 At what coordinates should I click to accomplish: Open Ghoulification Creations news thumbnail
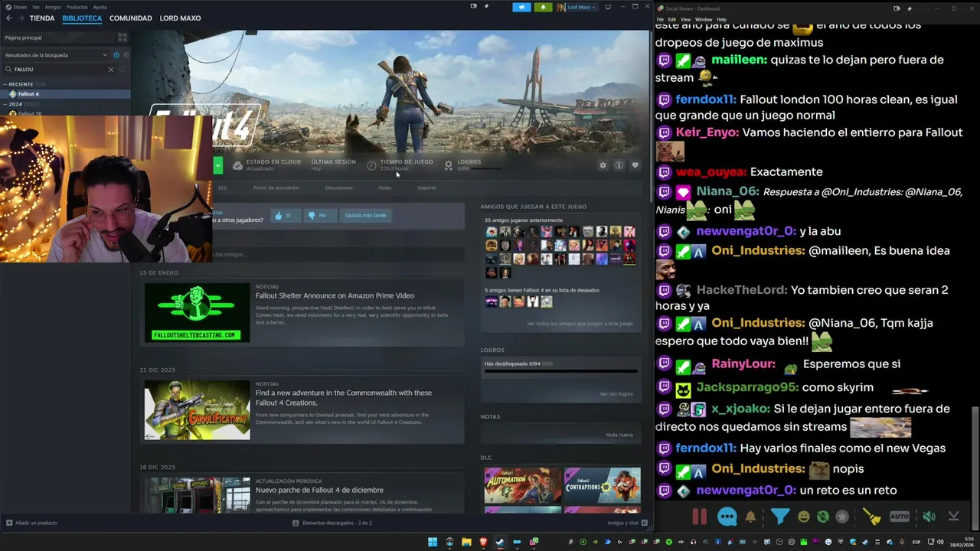coord(198,410)
